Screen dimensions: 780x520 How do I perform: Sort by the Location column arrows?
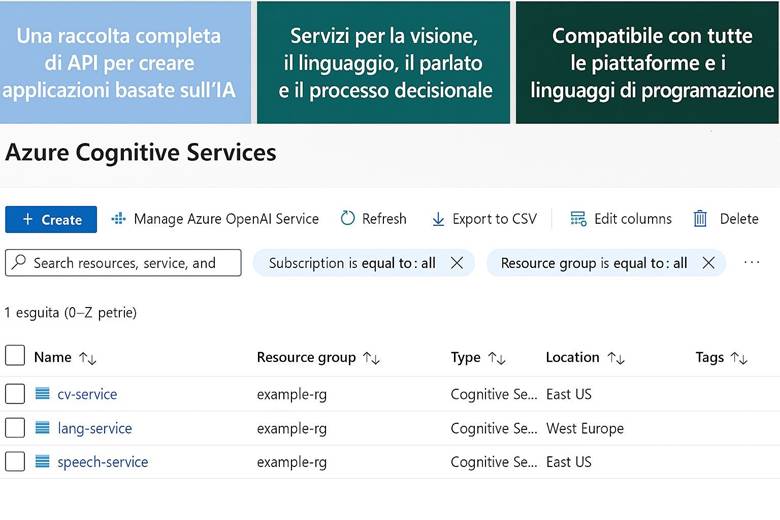click(x=616, y=358)
